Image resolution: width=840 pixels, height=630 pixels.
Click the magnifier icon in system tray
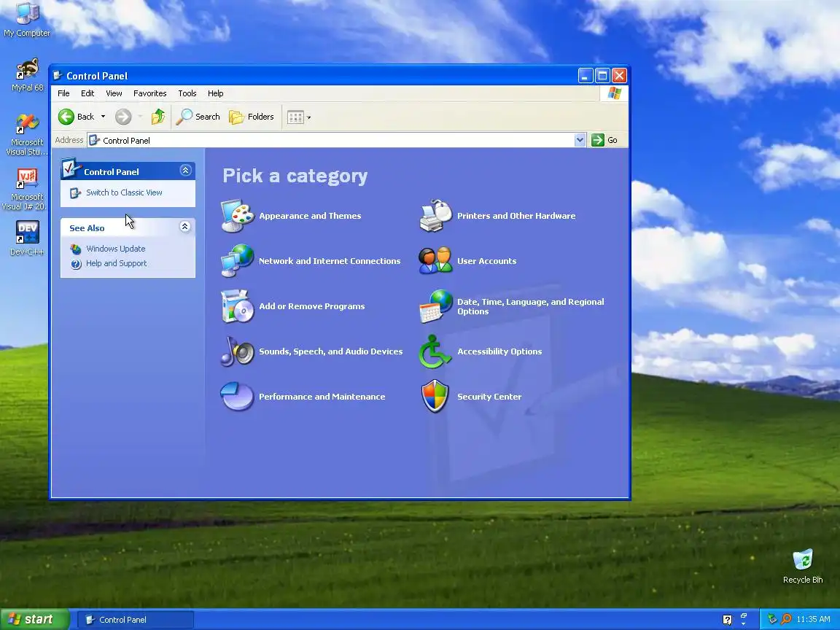(x=786, y=619)
